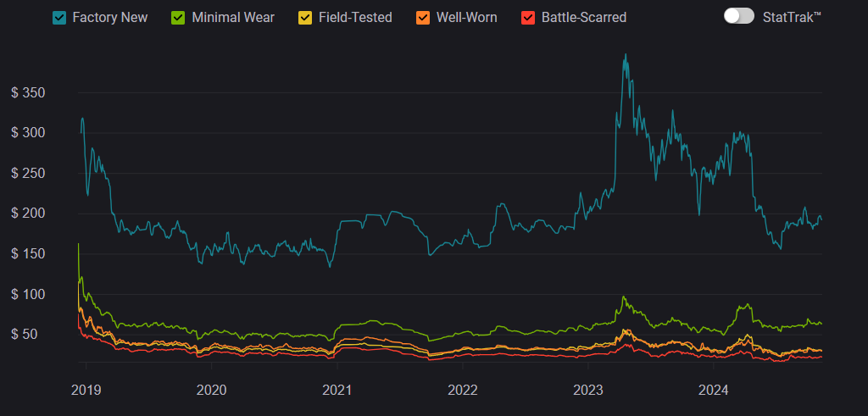Uncheck the Factory New series checkbox

point(59,17)
